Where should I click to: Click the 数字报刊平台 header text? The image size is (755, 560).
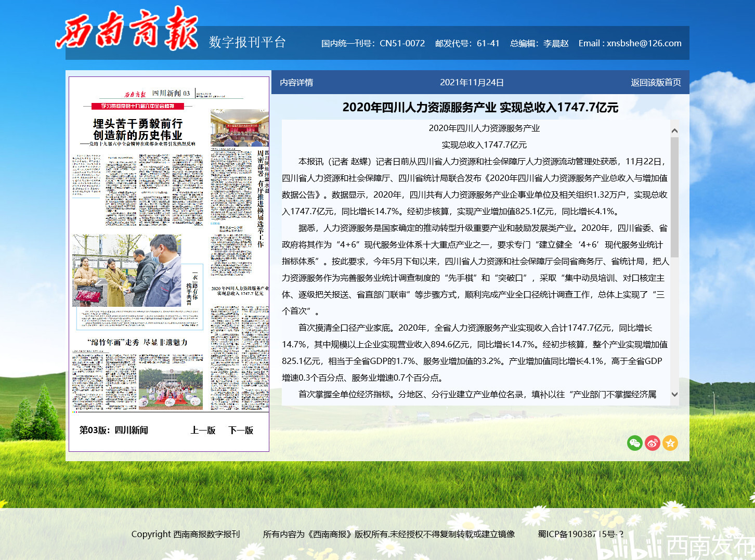coord(248,42)
